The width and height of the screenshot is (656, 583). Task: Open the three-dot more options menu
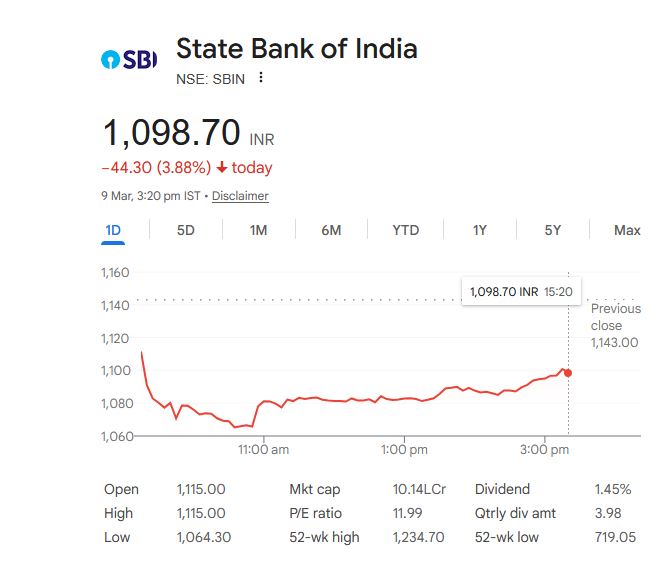[x=261, y=78]
